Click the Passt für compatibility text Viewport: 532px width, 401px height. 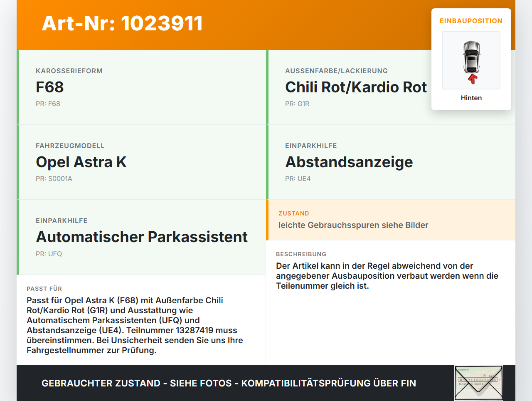(135, 325)
